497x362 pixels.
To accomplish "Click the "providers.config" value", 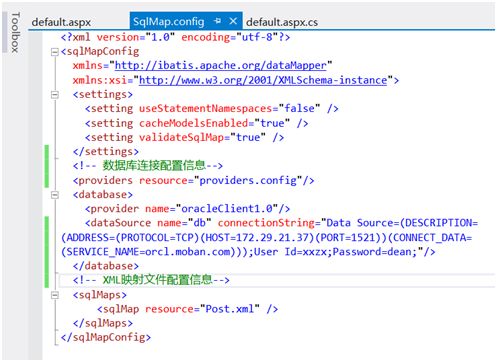I will [x=248, y=180].
